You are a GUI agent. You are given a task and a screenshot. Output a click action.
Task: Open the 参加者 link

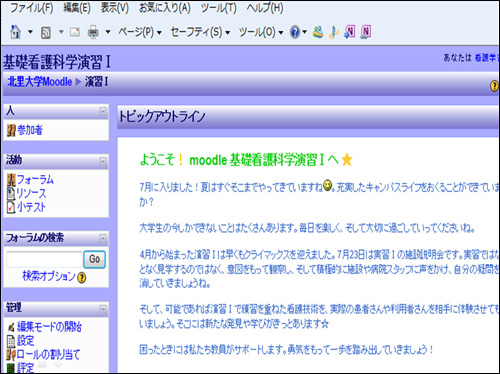coord(30,130)
